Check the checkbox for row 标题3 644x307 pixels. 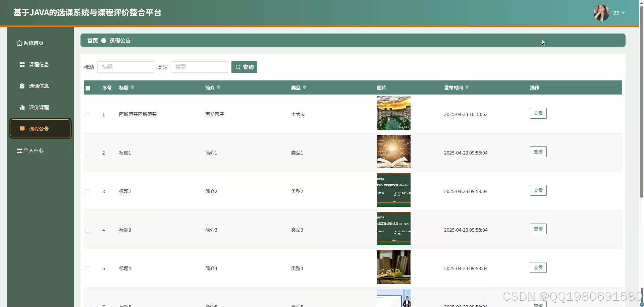coord(88,230)
